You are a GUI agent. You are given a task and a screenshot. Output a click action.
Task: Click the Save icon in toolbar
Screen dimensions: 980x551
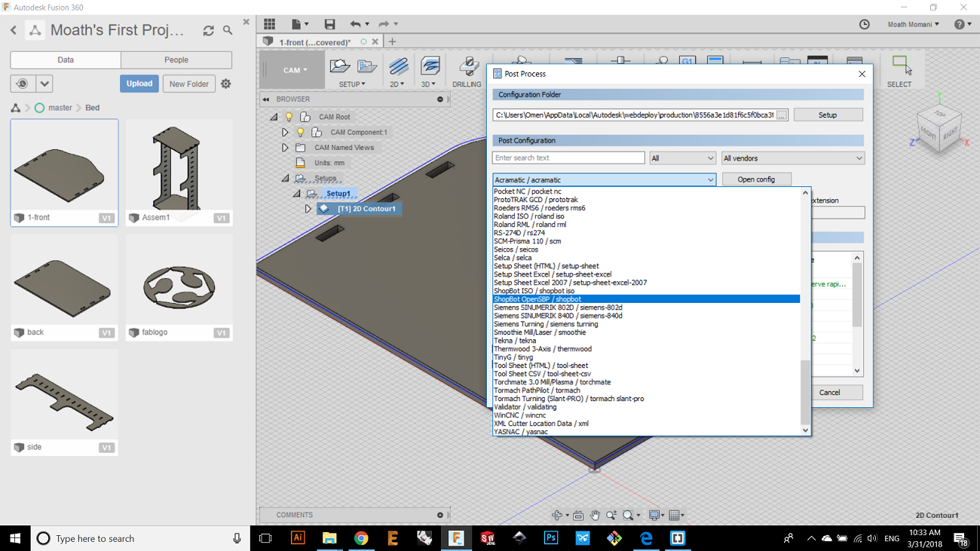(x=329, y=24)
